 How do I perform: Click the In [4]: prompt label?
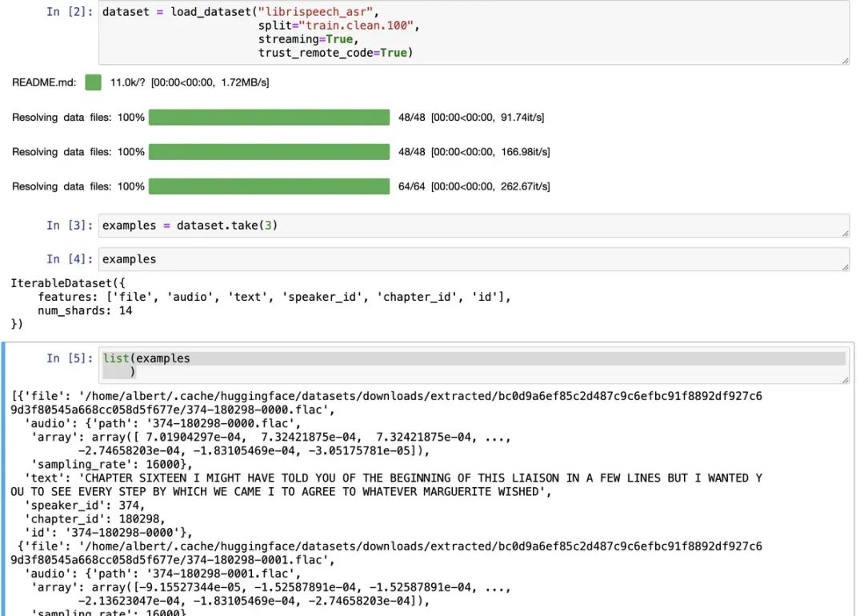(70, 259)
